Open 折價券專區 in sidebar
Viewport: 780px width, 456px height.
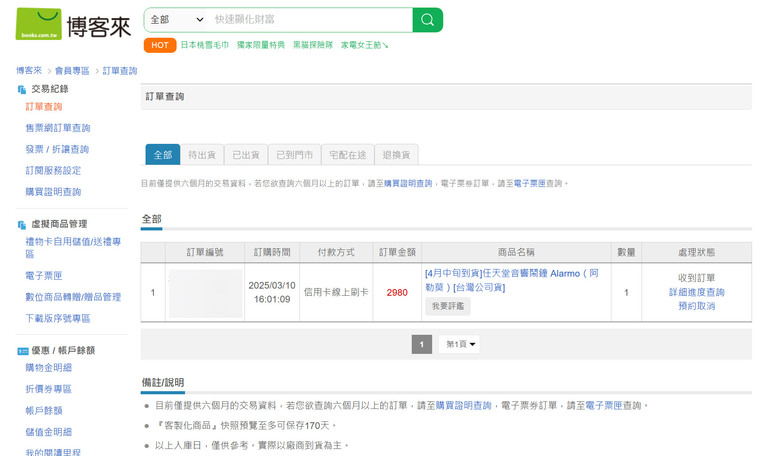click(x=48, y=389)
